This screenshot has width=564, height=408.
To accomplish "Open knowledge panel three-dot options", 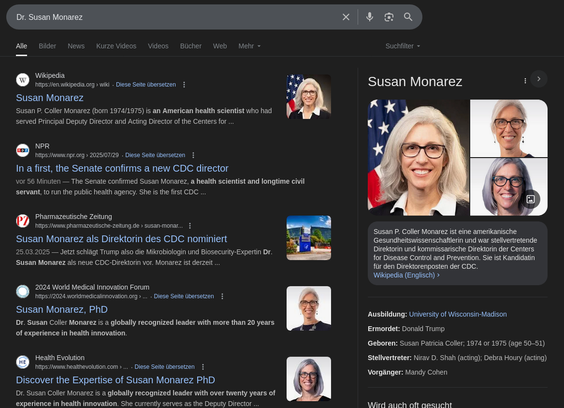I will tap(525, 81).
